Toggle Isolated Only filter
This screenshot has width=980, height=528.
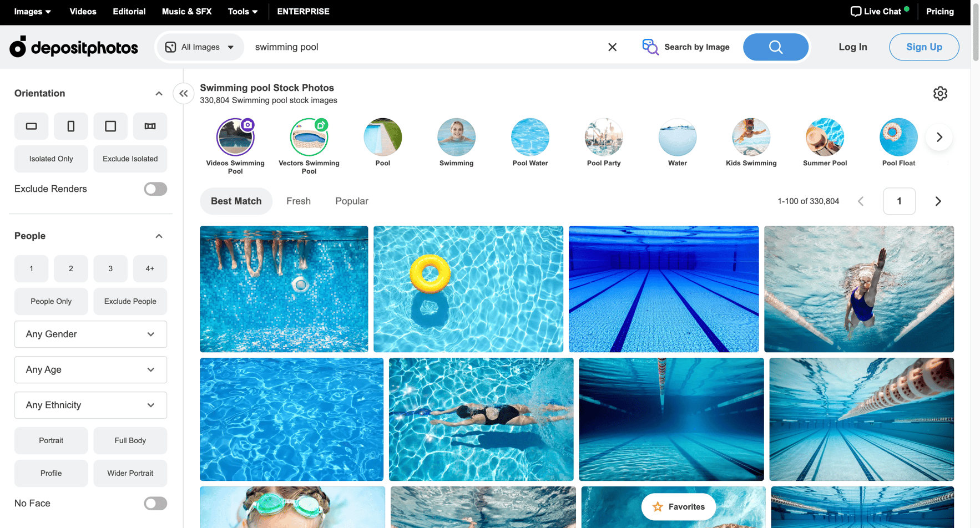(51, 159)
